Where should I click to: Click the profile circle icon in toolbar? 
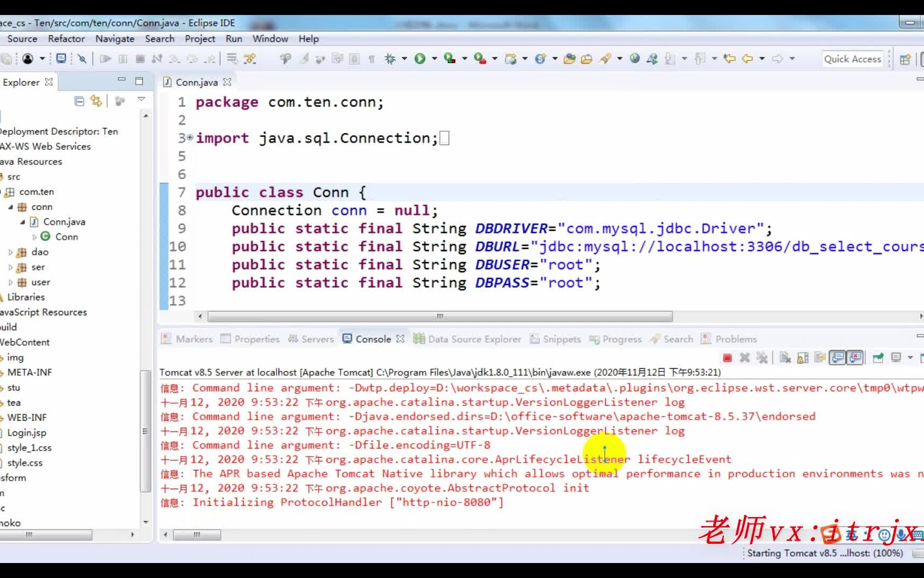click(28, 59)
